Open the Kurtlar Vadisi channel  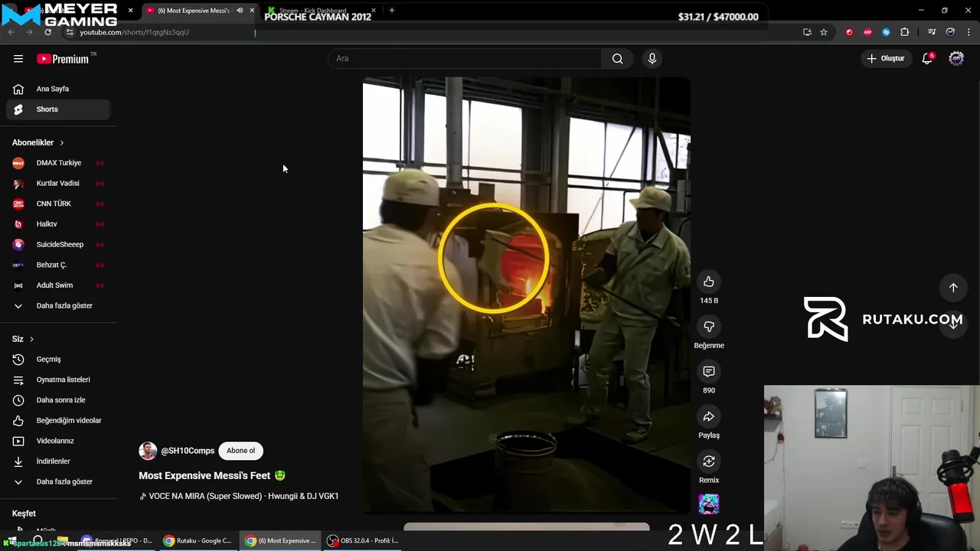(x=57, y=183)
